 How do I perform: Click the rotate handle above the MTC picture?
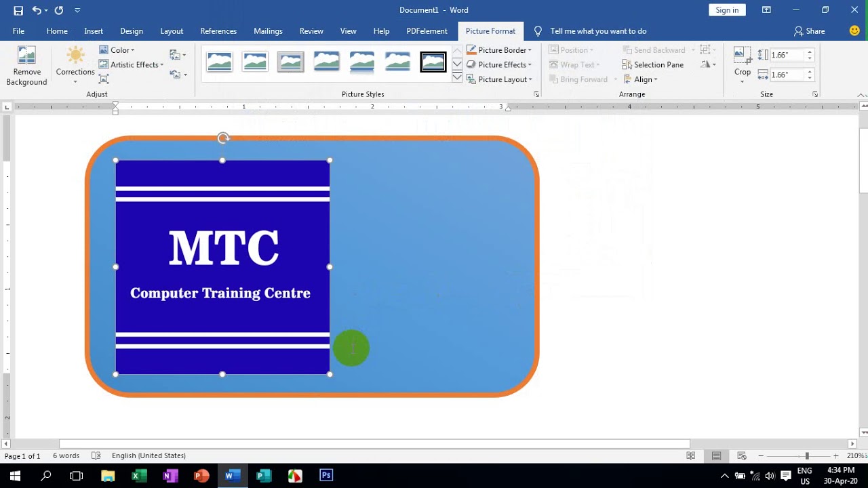point(223,138)
